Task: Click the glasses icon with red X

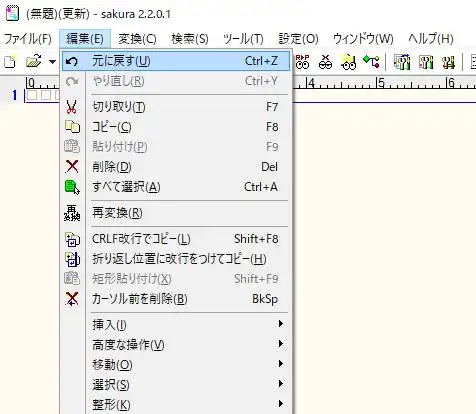Action: (325, 62)
